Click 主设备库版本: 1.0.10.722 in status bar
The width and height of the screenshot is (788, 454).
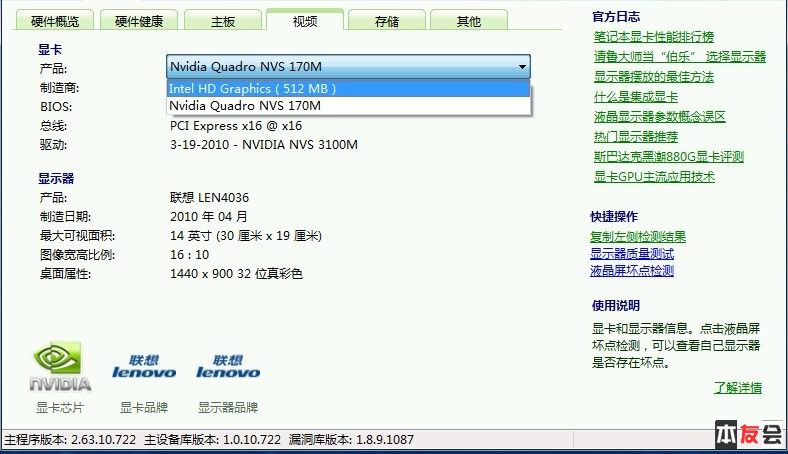click(213, 440)
